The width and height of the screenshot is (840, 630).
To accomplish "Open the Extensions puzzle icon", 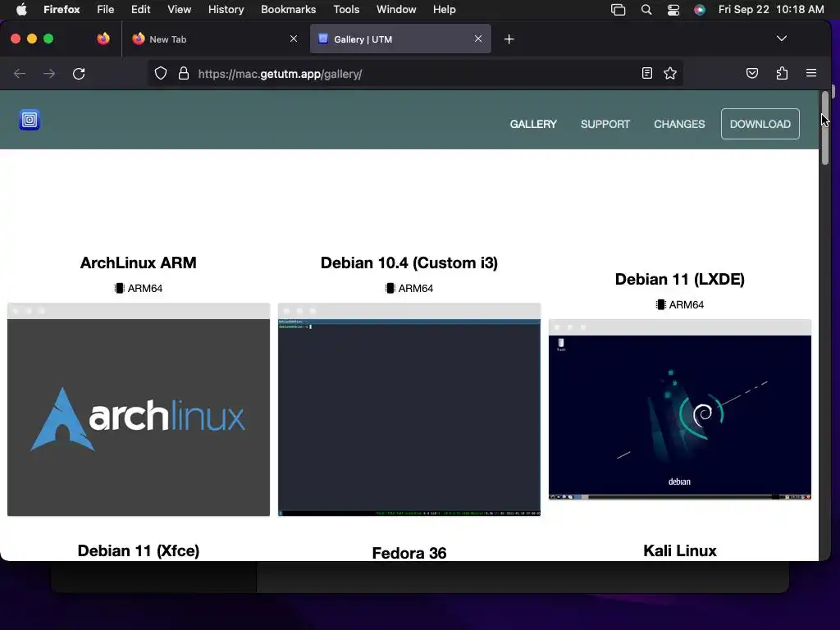I will (x=782, y=73).
